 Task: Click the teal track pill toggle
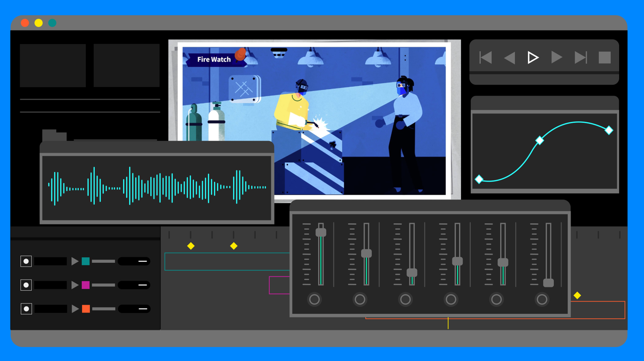pos(134,261)
